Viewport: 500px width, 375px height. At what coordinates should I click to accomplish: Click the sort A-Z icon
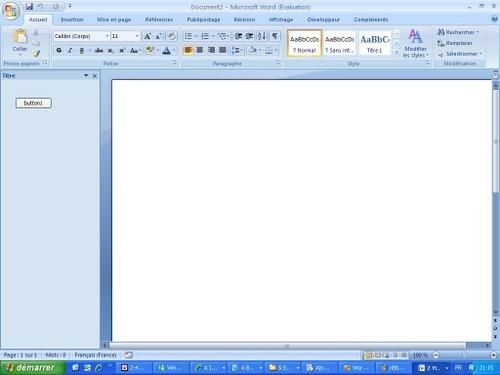(x=262, y=36)
